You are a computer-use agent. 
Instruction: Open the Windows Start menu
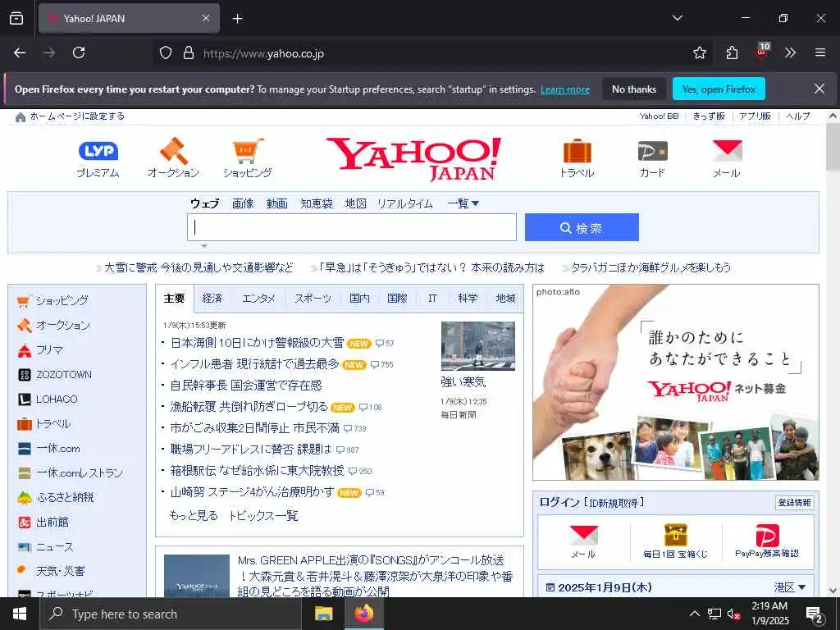click(20, 614)
